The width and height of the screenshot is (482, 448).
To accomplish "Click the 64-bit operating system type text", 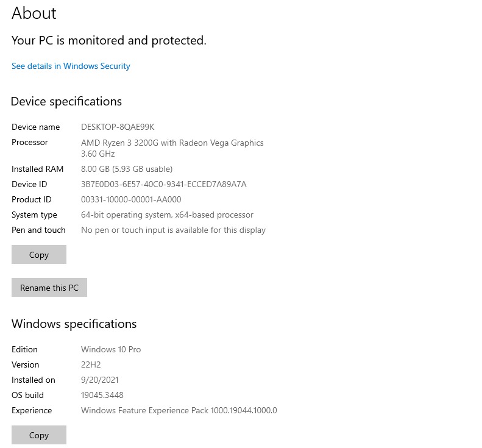I will point(167,215).
